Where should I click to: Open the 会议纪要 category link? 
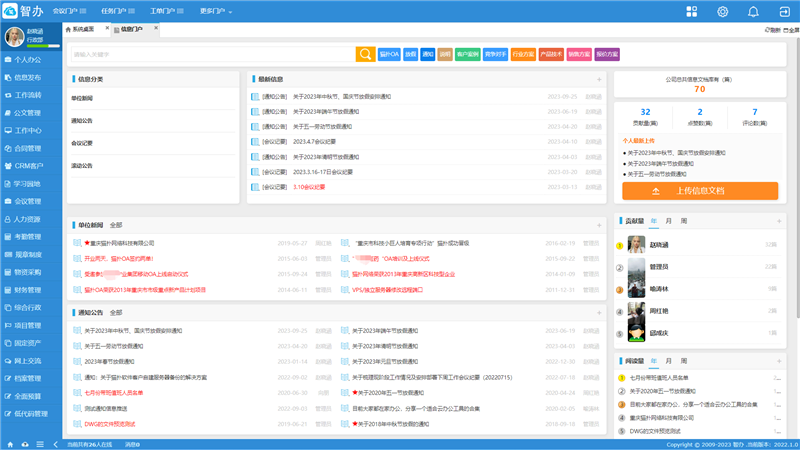[x=82, y=143]
